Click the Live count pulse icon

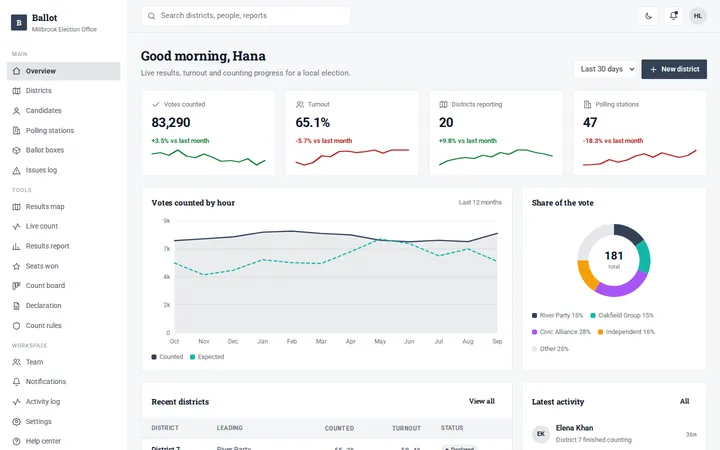[x=17, y=226]
